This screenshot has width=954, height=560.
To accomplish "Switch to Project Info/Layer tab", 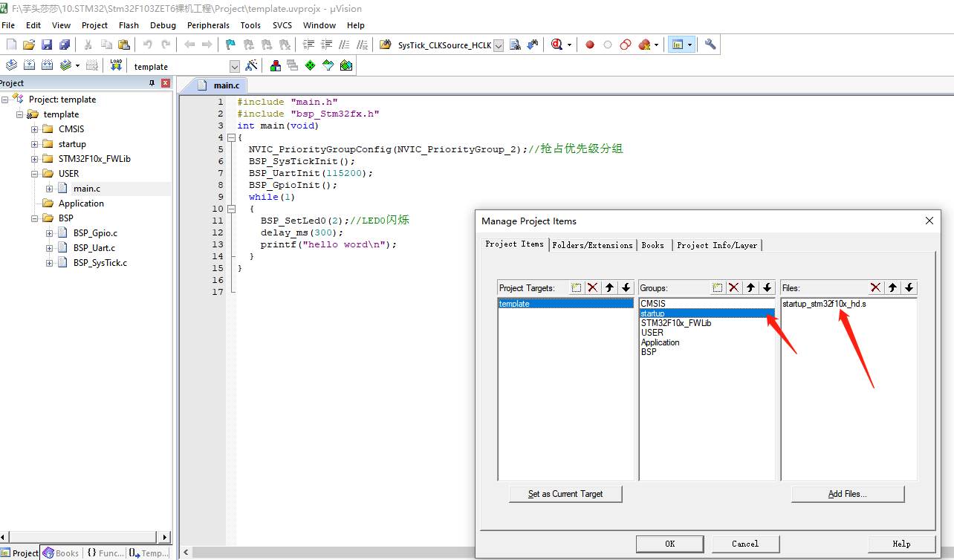I will click(717, 245).
